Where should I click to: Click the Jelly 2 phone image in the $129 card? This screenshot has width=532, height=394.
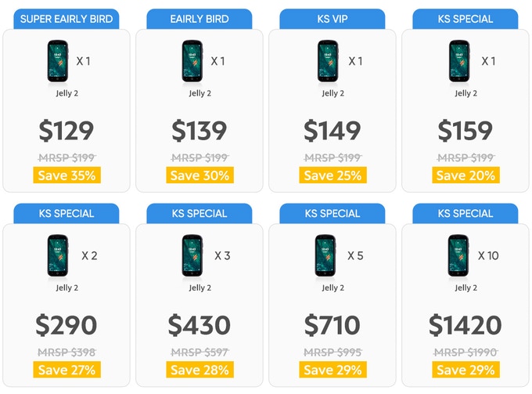click(x=56, y=61)
